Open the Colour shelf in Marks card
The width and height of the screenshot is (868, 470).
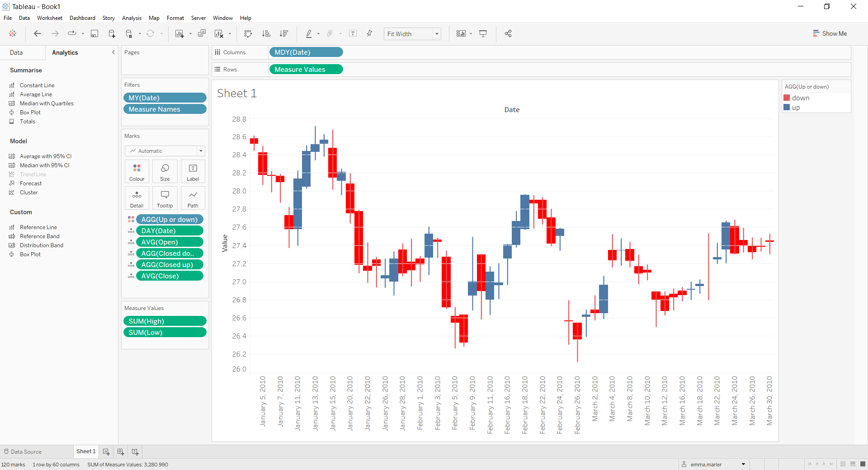(x=137, y=171)
